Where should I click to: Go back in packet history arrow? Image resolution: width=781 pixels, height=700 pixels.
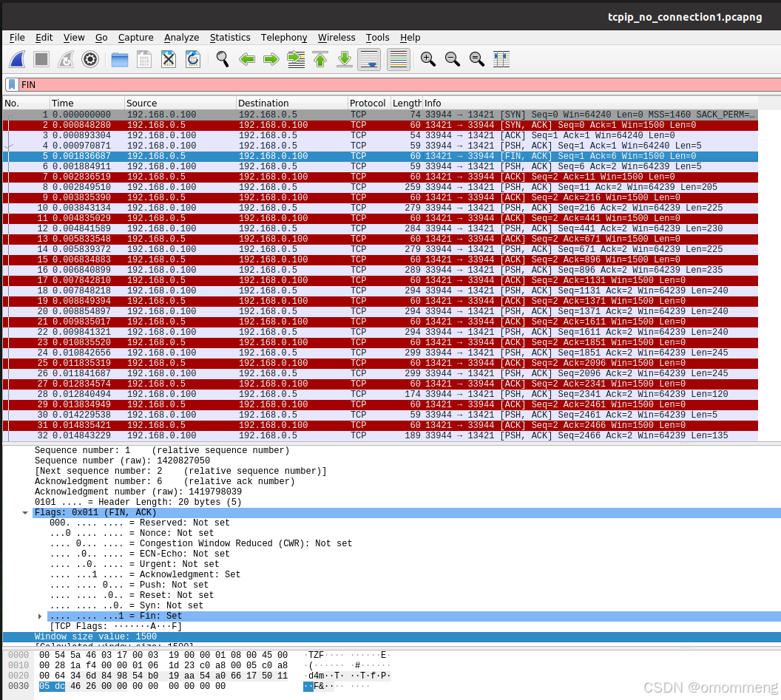[x=247, y=59]
